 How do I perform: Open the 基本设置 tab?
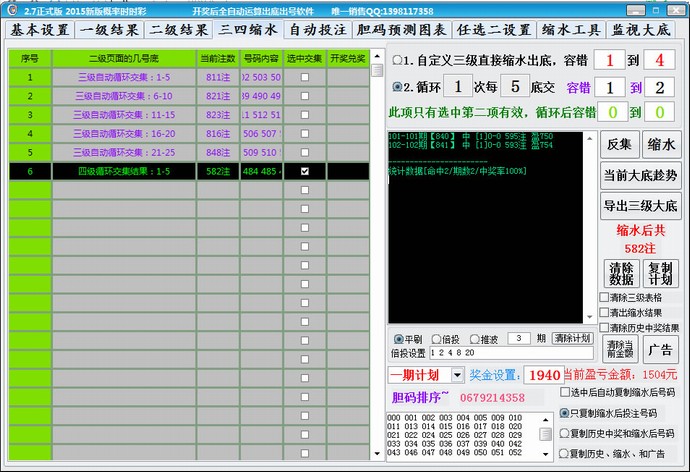(x=41, y=30)
